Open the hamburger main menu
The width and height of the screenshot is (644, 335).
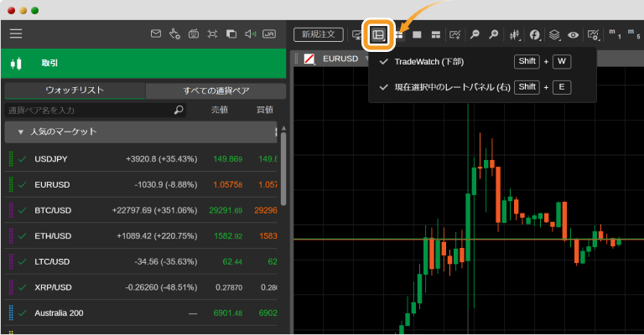click(x=16, y=33)
